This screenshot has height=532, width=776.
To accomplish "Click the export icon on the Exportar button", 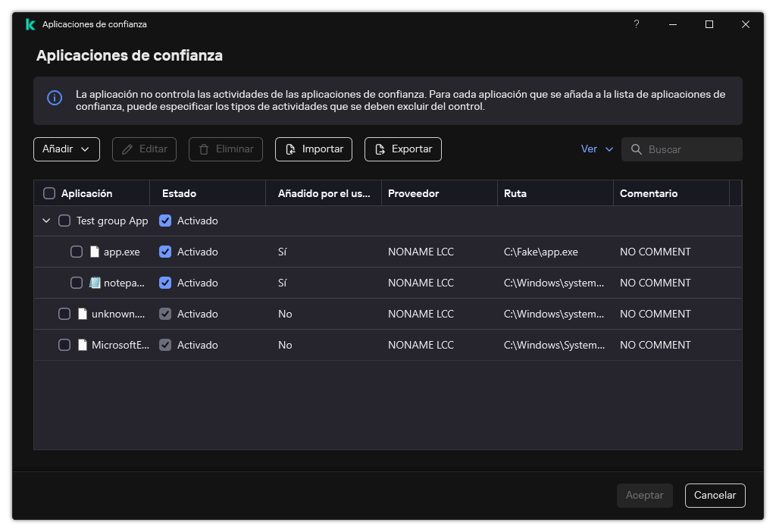I will (x=380, y=149).
